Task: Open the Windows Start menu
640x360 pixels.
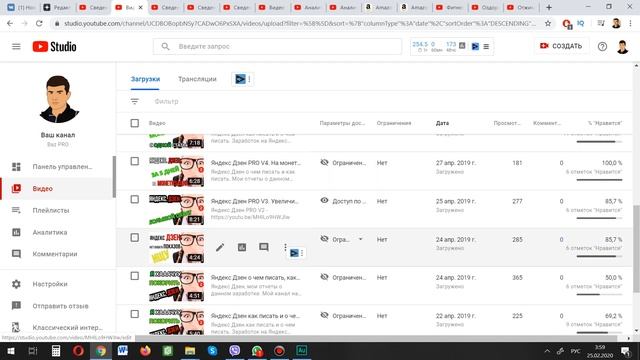Action: pyautogui.click(x=11, y=351)
